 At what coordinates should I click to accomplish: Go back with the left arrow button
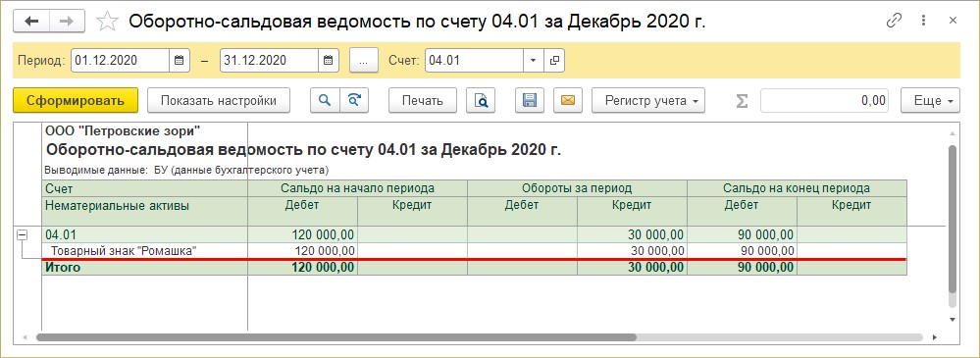click(x=31, y=21)
